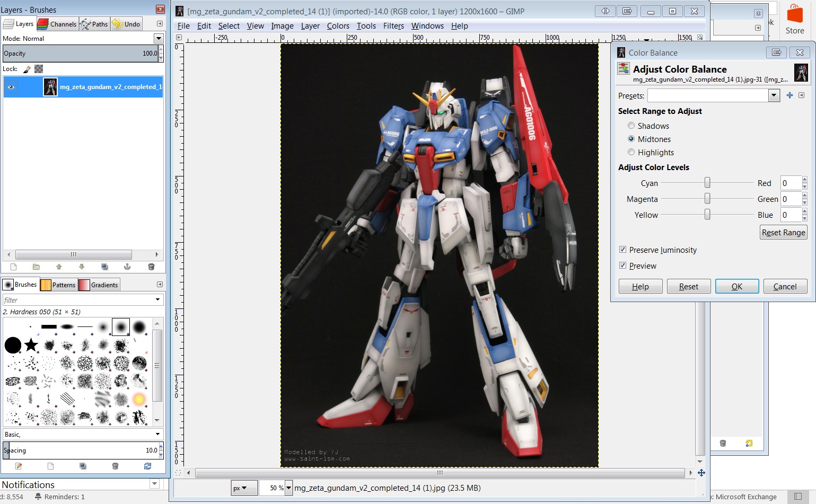Screen dimensions: 816x504
Task: Switch to the Patterns tab
Action: tap(58, 285)
